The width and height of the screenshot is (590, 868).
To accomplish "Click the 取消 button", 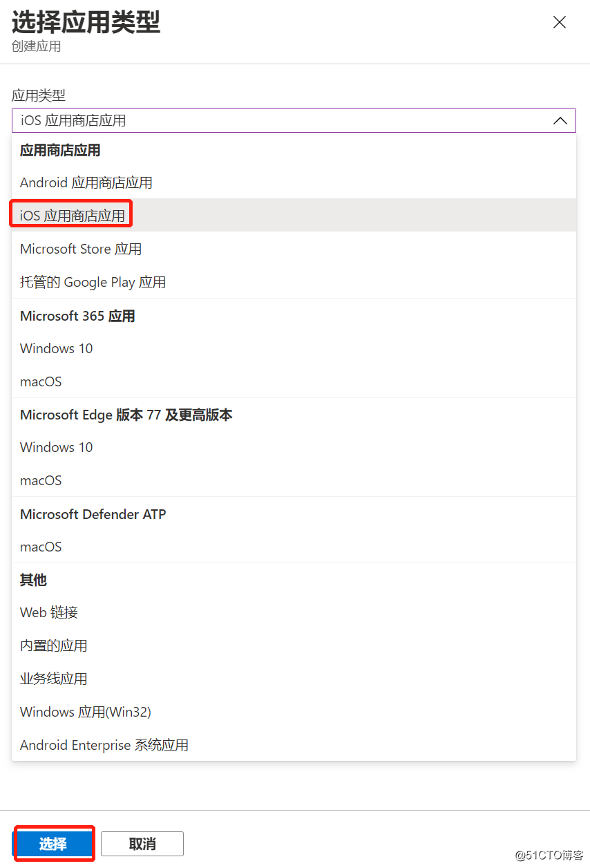I will coord(142,844).
